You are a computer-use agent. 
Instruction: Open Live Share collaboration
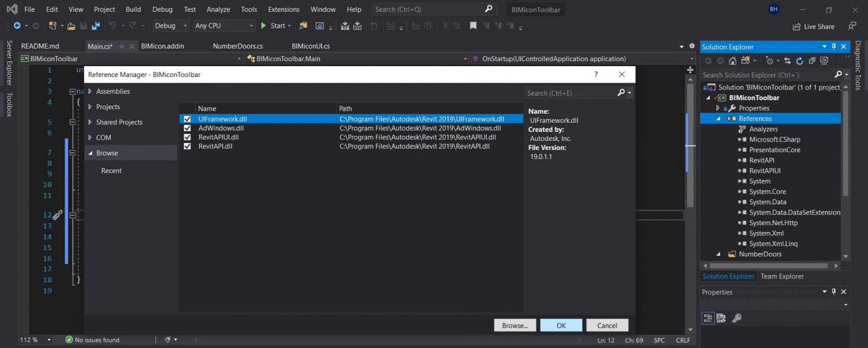813,26
